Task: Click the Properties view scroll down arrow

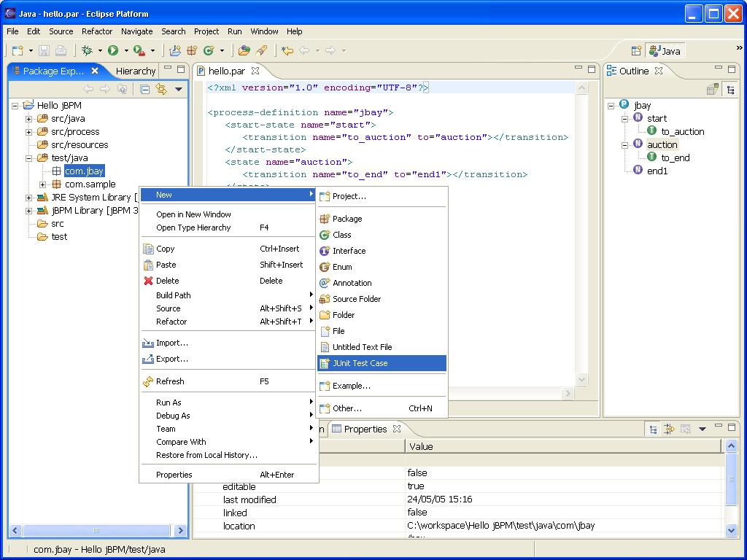Action: [731, 531]
